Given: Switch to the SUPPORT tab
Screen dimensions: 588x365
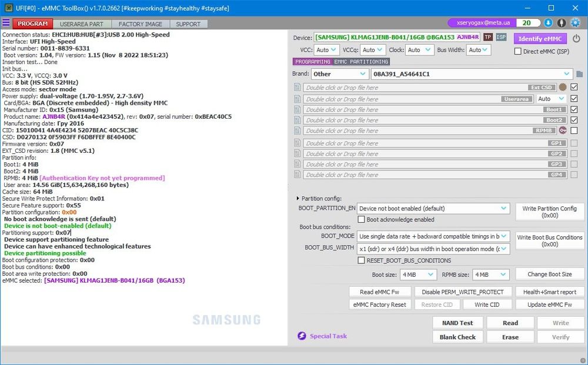Looking at the screenshot, I should point(188,24).
